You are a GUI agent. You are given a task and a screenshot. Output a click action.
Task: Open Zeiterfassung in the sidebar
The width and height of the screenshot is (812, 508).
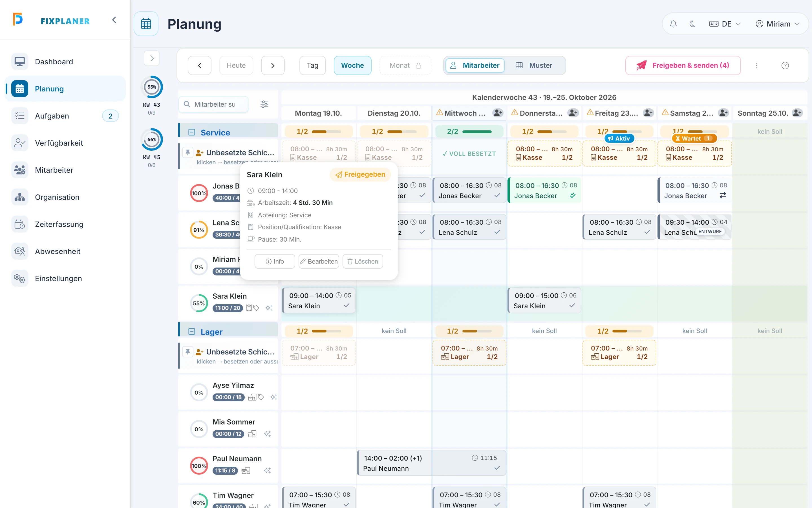click(65, 224)
